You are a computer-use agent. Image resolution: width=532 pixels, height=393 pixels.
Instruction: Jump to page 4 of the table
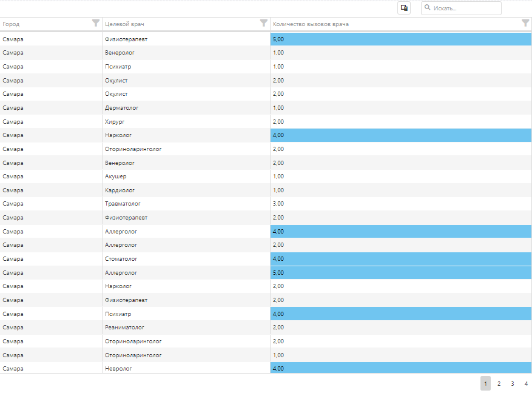526,384
